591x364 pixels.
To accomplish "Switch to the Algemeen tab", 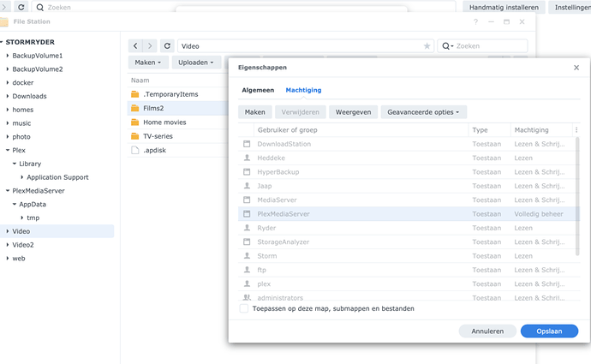I will [258, 90].
